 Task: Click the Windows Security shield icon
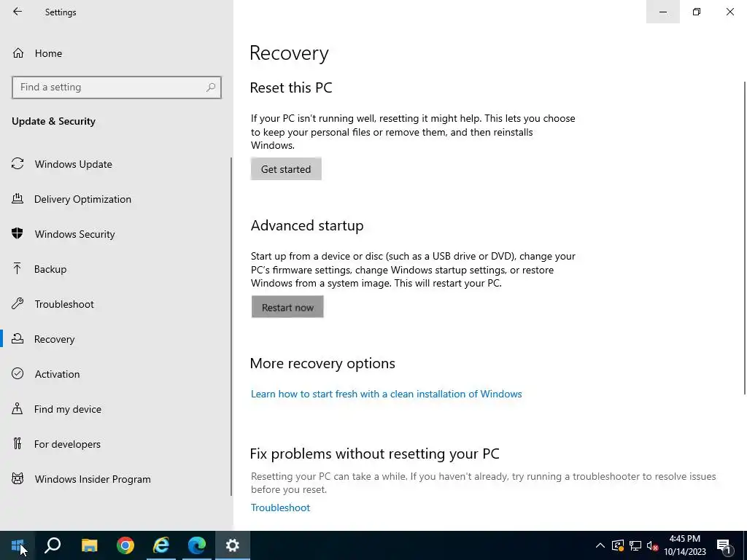click(18, 233)
